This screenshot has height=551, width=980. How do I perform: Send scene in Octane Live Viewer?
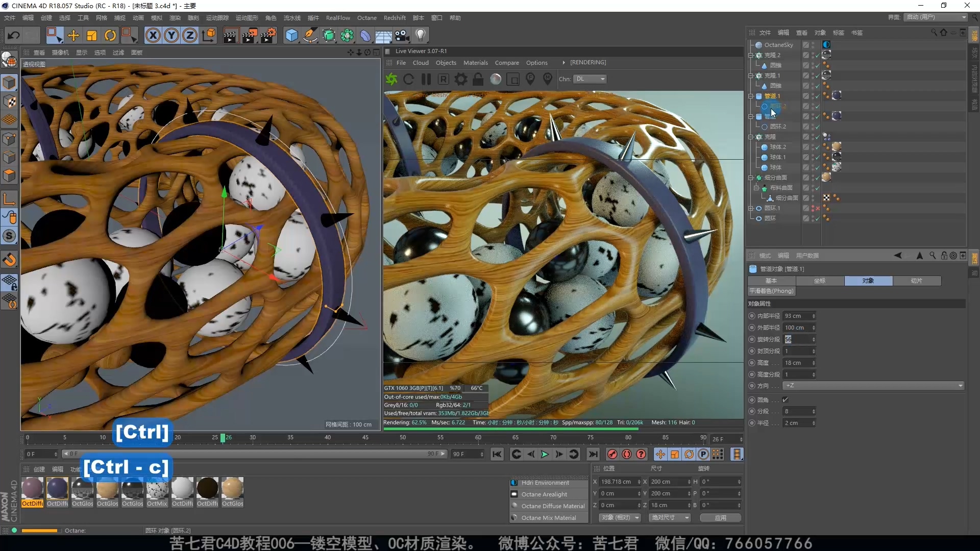(x=391, y=79)
